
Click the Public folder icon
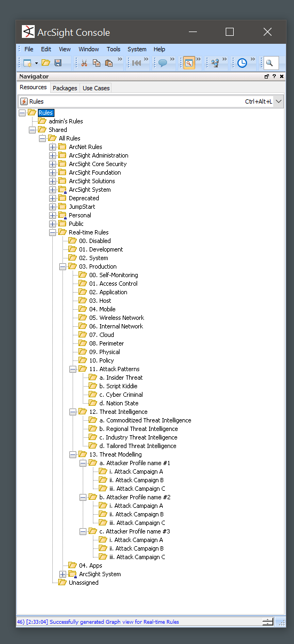(62, 224)
